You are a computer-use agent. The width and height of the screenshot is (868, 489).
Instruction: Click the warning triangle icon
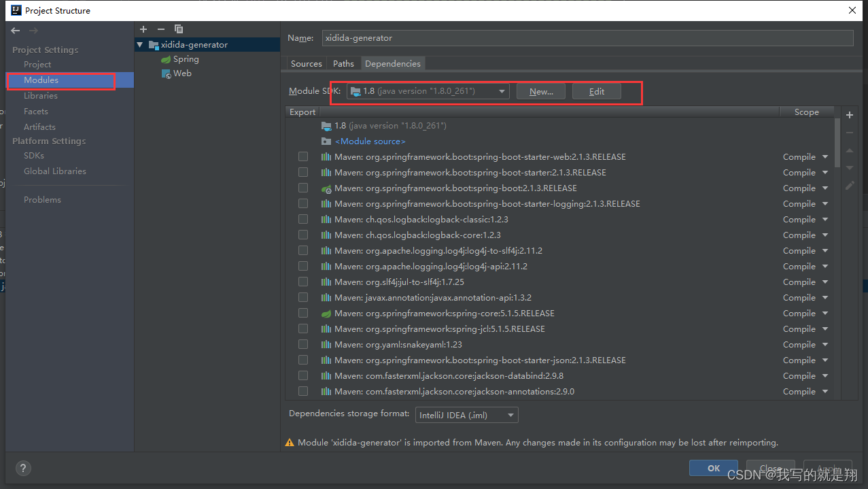290,443
